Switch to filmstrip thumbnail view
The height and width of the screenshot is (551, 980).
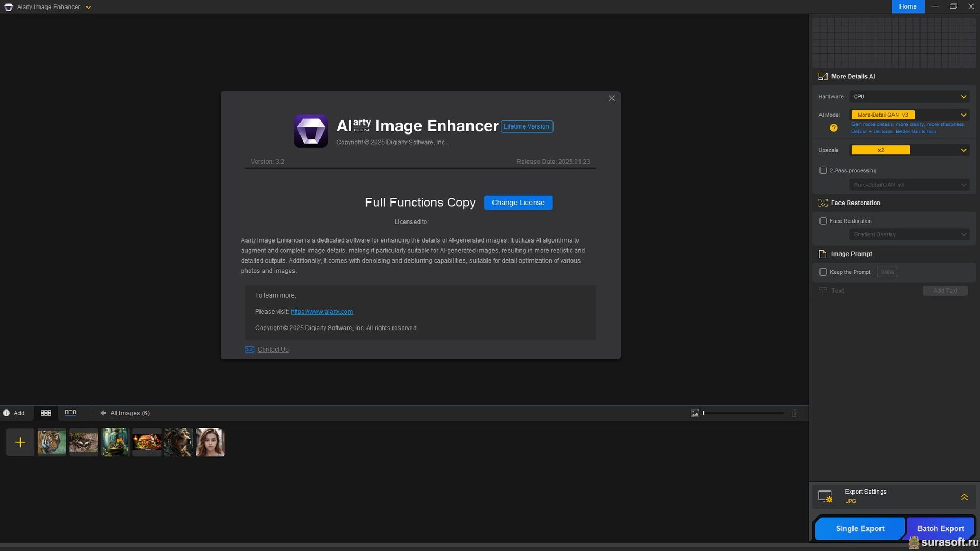[70, 413]
